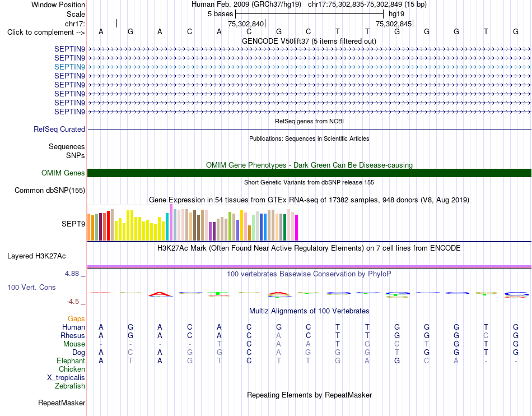The image size is (532, 416).
Task: Click '100 vertebrates Basewise Conservation by PhyloP' title
Action: (x=309, y=274)
